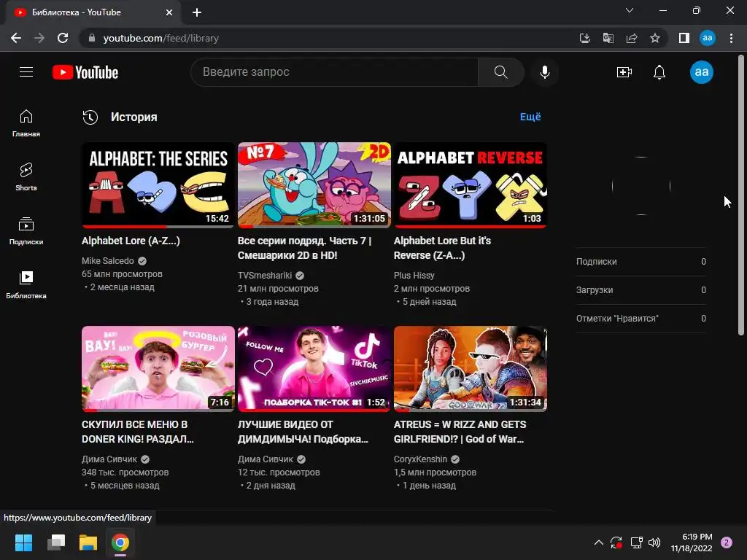This screenshot has height=560, width=747.
Task: Open the notifications bell
Action: [x=659, y=72]
